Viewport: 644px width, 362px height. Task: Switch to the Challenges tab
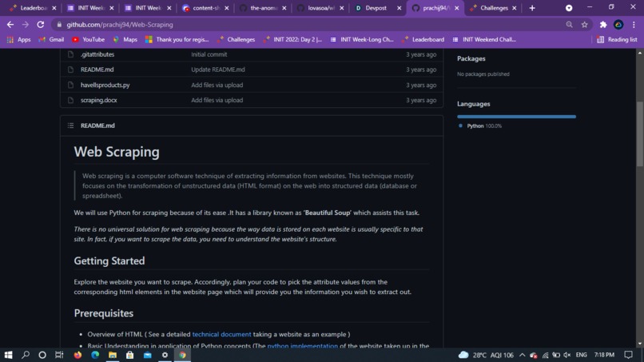pyautogui.click(x=492, y=8)
